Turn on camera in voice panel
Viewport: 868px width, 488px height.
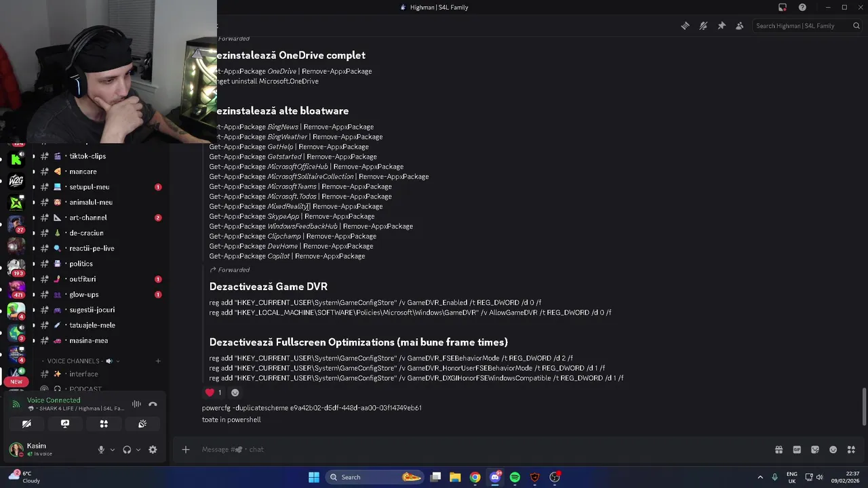(x=26, y=424)
